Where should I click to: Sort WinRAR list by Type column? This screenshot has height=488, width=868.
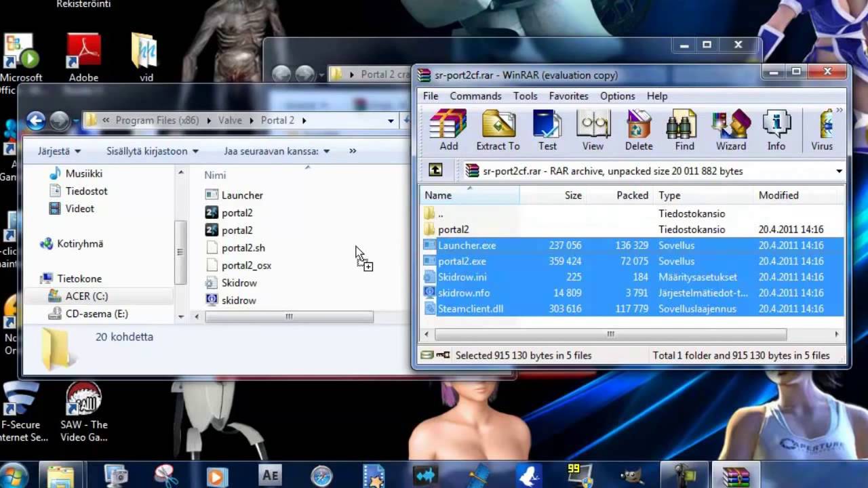click(704, 195)
